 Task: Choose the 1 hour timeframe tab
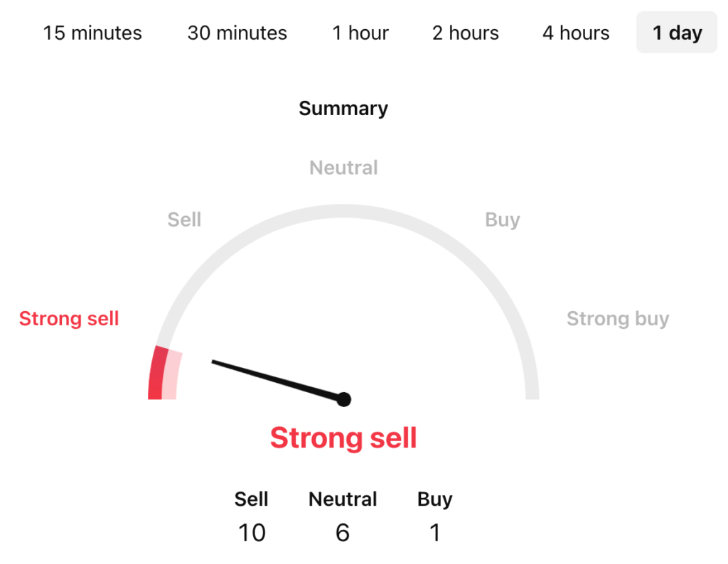[x=360, y=33]
